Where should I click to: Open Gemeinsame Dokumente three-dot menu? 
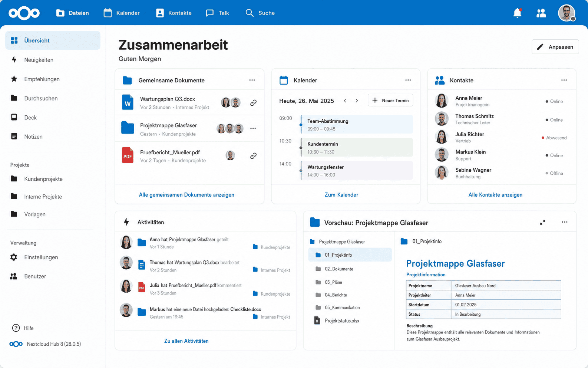(252, 80)
